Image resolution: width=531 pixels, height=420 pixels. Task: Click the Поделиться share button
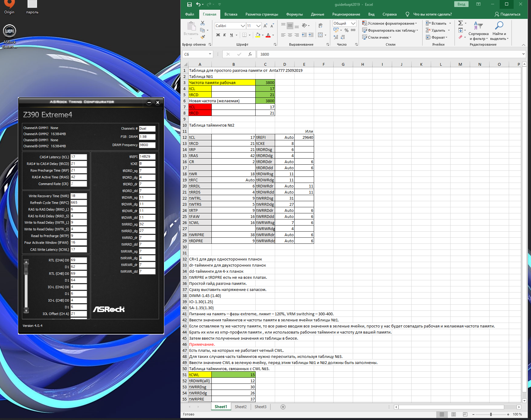(x=507, y=14)
